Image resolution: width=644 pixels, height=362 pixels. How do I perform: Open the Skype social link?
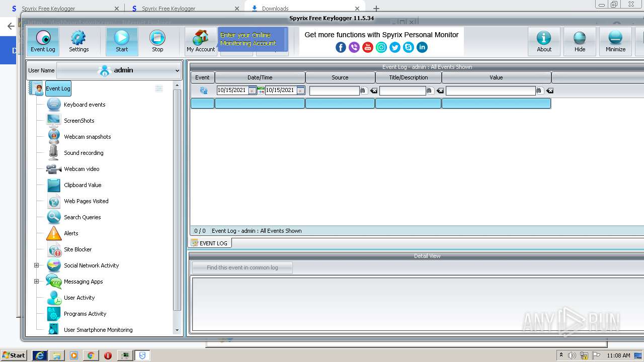tap(409, 47)
